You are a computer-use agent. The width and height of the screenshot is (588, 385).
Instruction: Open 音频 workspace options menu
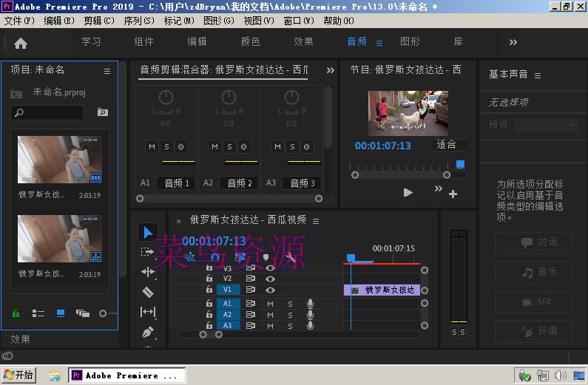point(379,43)
